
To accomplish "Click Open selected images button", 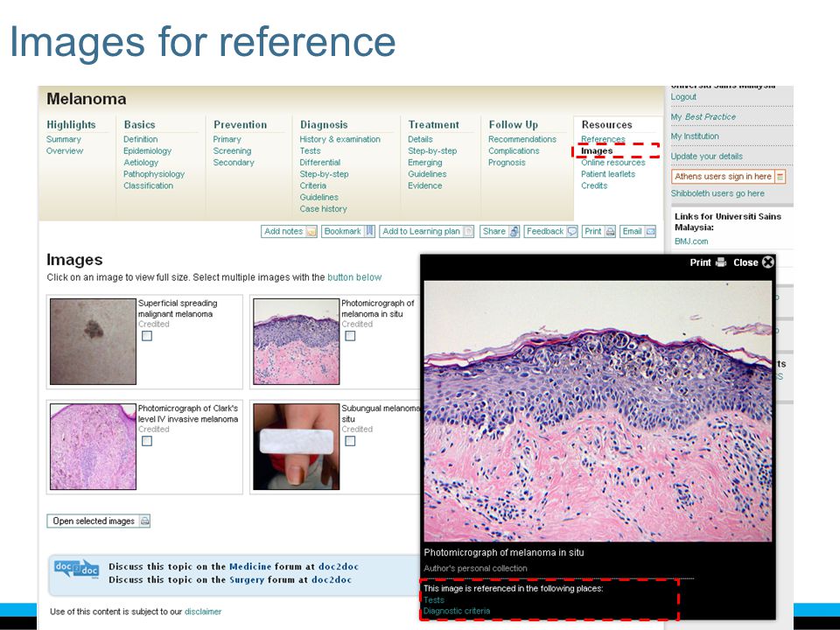I will [99, 521].
